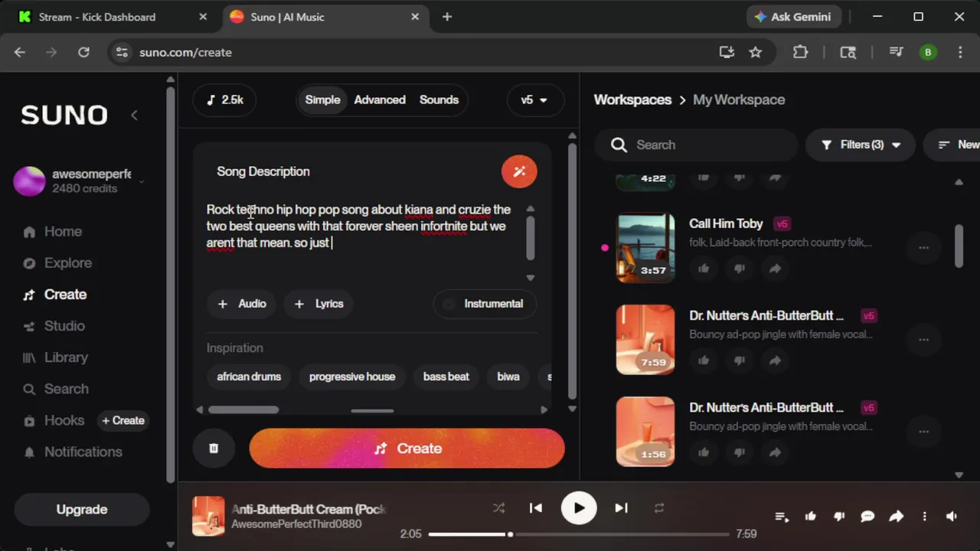Dislike the currently playing track

(x=839, y=517)
